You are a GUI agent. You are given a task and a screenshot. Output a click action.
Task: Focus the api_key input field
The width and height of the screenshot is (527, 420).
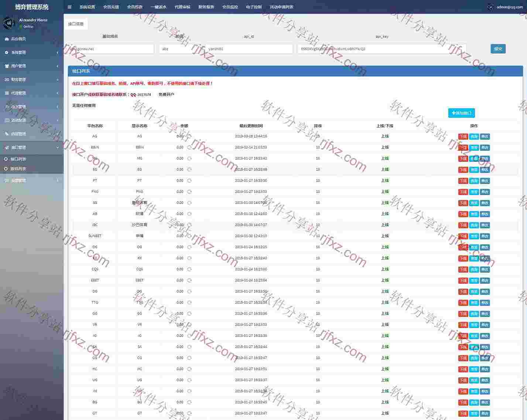coord(382,49)
